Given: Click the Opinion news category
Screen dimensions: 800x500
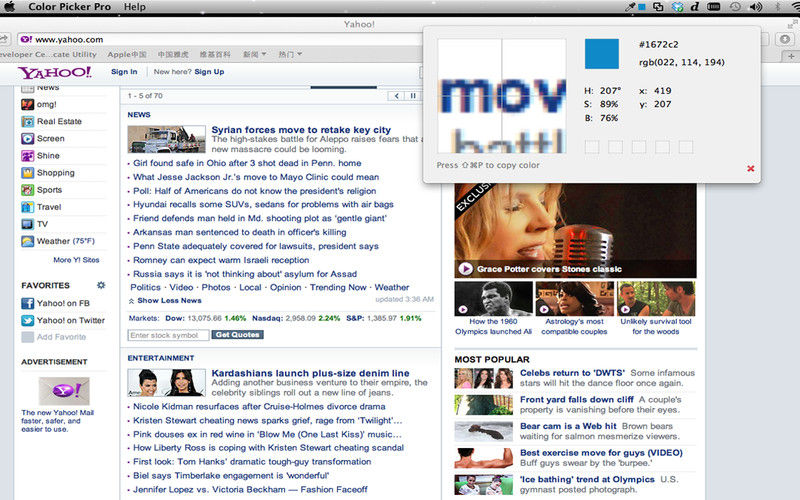Looking at the screenshot, I should 285,287.
